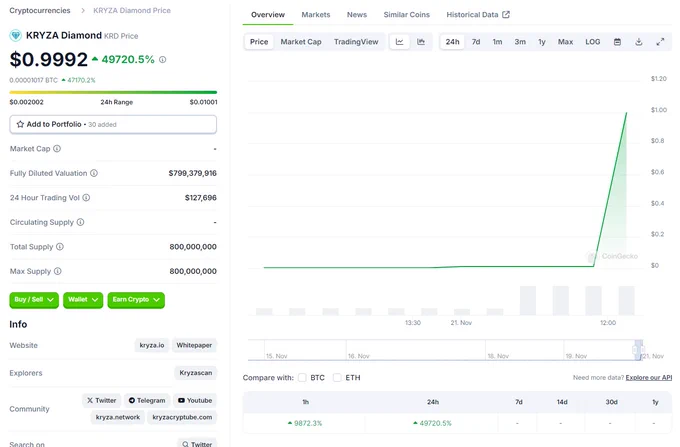Click 16. Nov in chart range navigator

pos(358,356)
